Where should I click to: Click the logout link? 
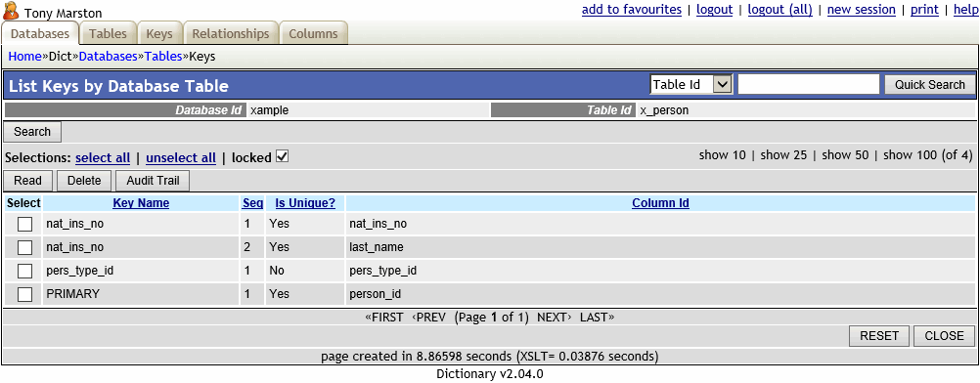pyautogui.click(x=714, y=10)
